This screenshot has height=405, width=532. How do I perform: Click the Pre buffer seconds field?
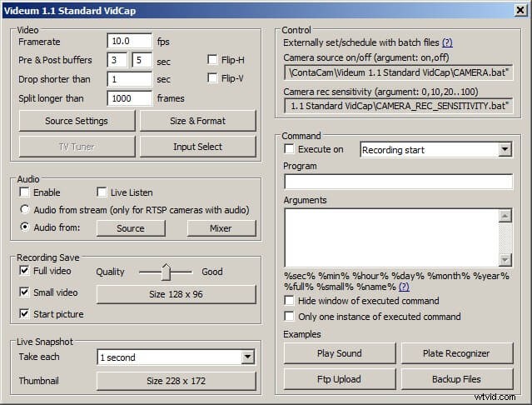tap(117, 60)
